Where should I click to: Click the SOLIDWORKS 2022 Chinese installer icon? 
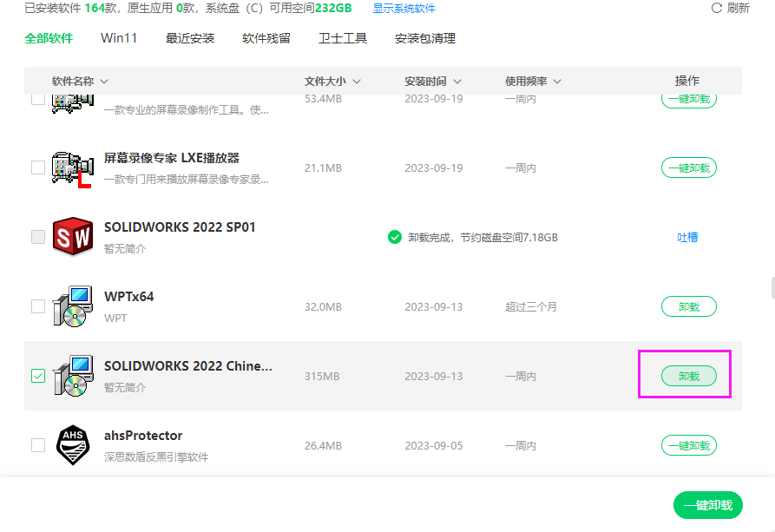pos(72,375)
